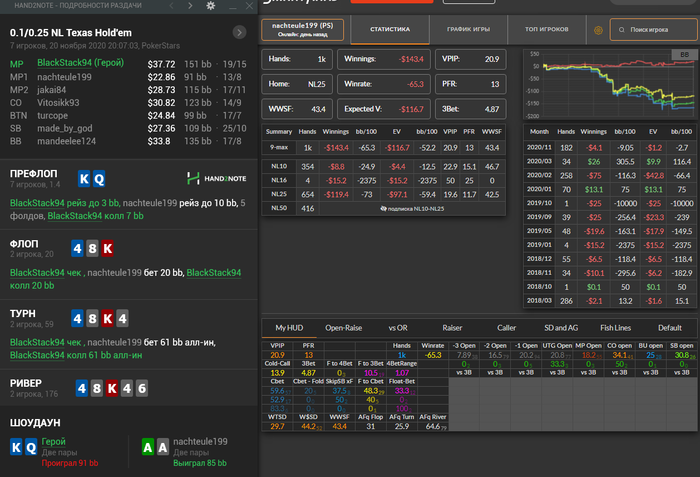
Task: Select the 2018/03 month row
Action: pos(610,301)
